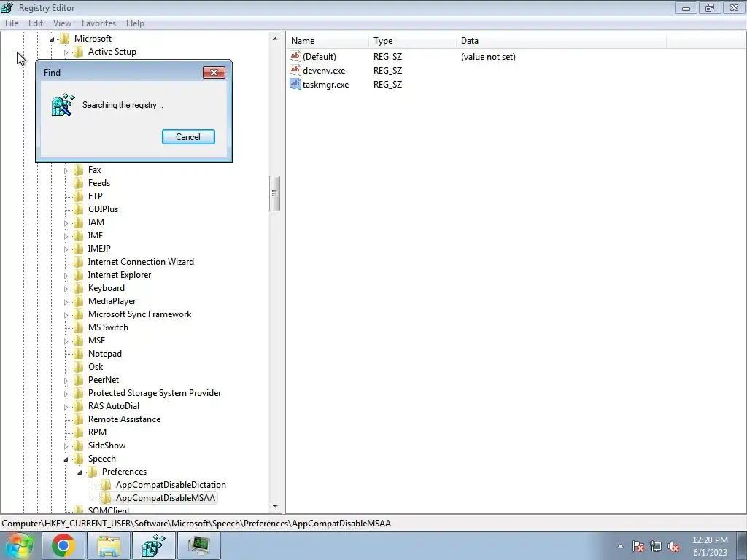
Task: Select the (Default) value icon
Action: click(295, 56)
